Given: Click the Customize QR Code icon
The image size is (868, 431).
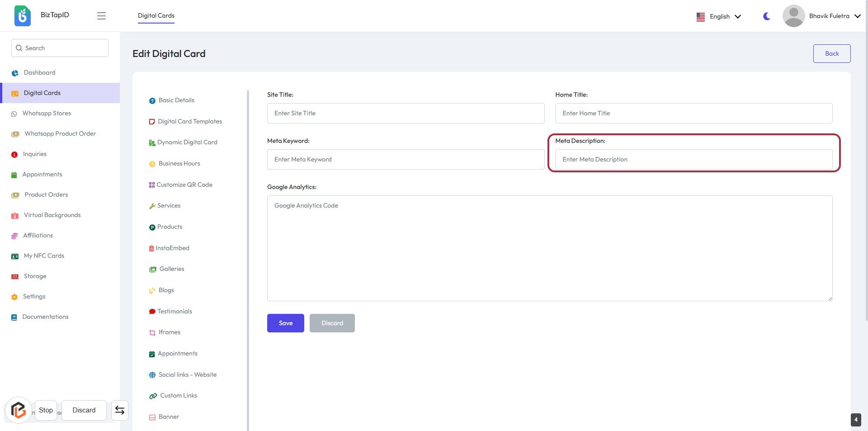Looking at the screenshot, I should coord(152,185).
